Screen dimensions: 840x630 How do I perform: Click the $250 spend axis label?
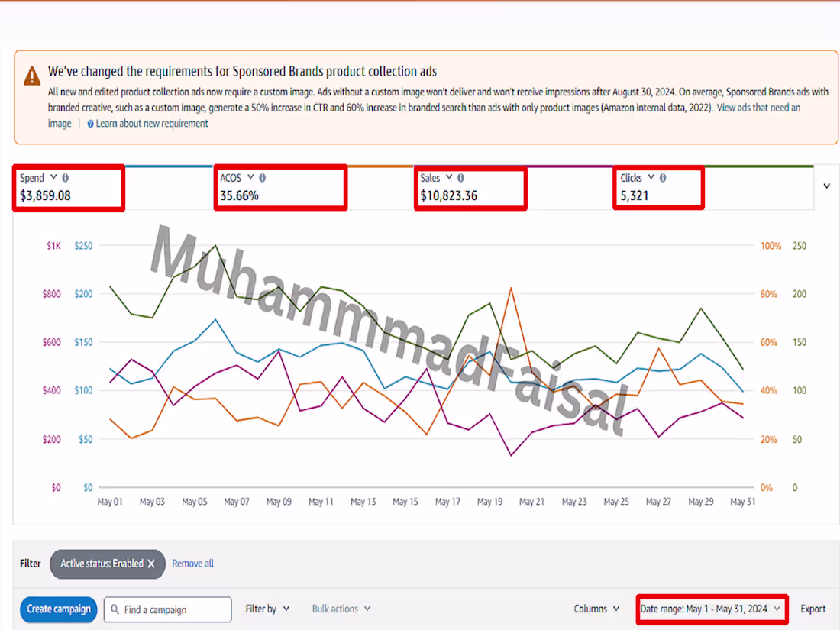point(83,246)
